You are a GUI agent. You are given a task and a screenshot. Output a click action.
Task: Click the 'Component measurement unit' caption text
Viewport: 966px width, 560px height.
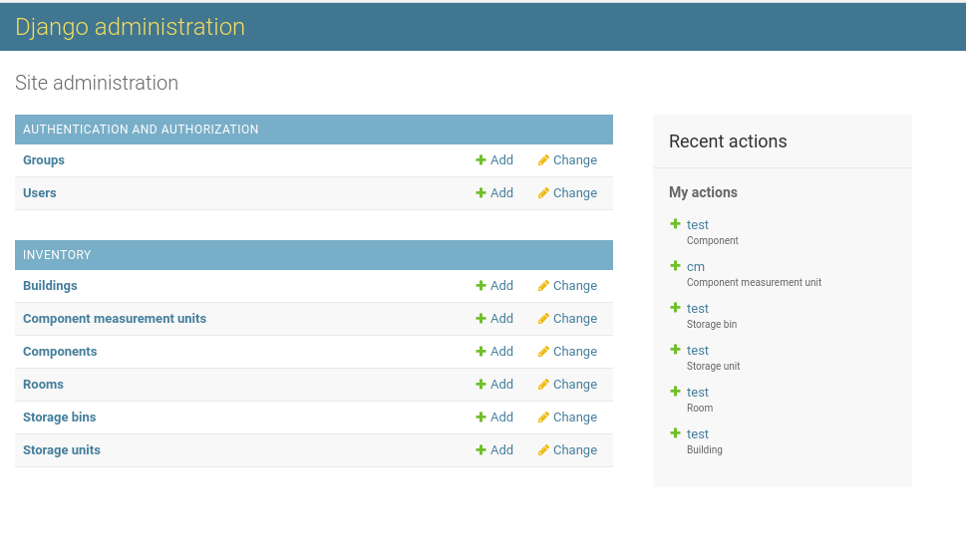(x=754, y=282)
